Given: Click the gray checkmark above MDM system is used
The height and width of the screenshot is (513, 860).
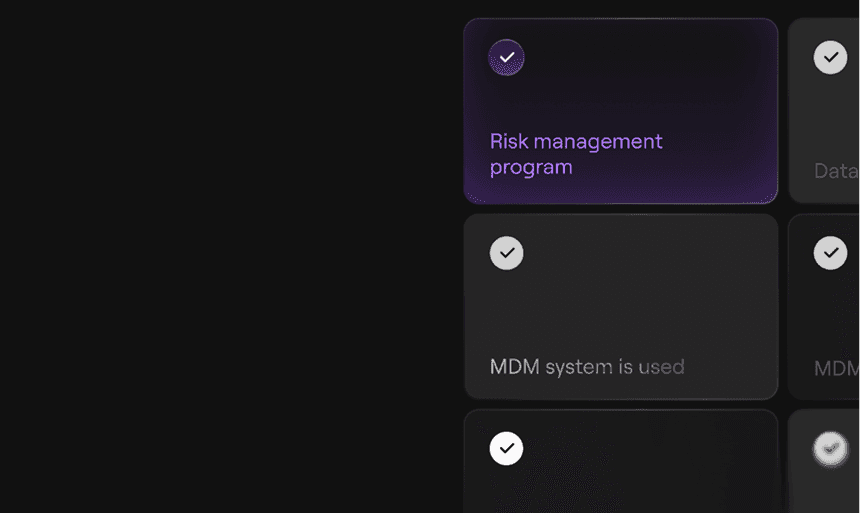Looking at the screenshot, I should (506, 253).
